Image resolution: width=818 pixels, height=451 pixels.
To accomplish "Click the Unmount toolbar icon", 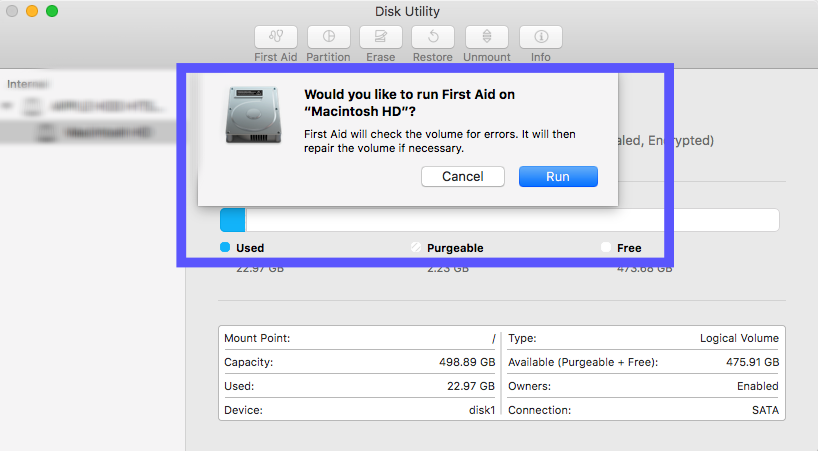I will (487, 37).
